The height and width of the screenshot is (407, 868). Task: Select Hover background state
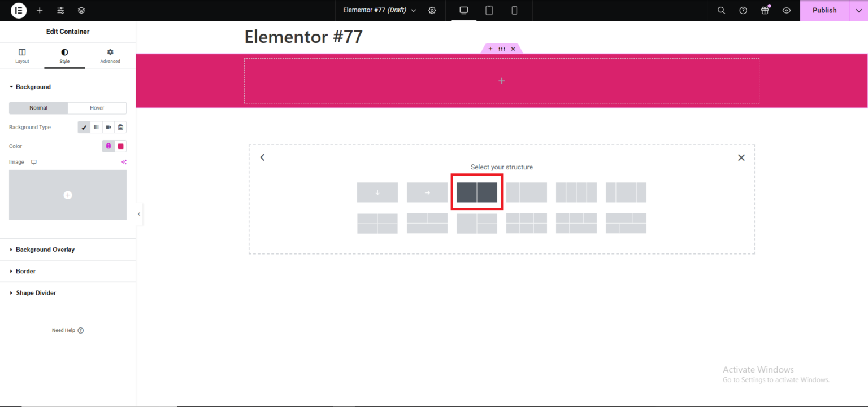97,108
